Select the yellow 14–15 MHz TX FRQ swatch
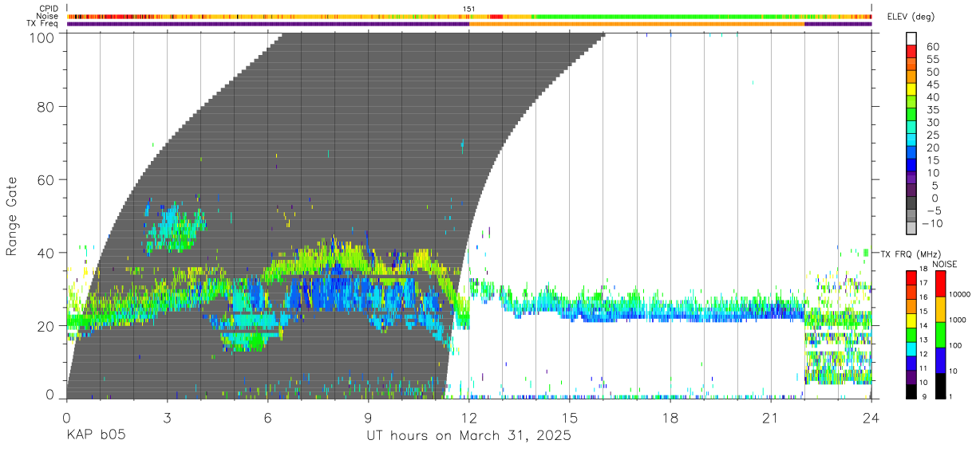The image size is (980, 452). (x=911, y=320)
